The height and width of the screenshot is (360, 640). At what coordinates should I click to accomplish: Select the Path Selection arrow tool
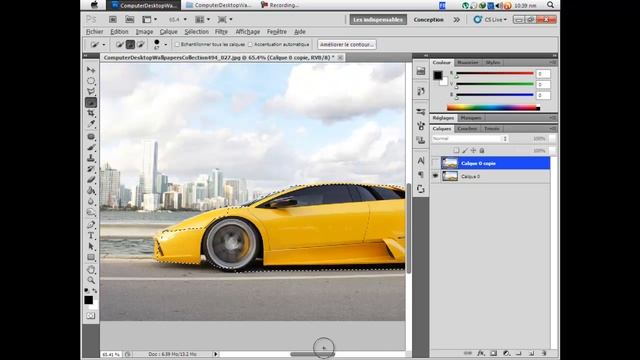[x=91, y=247]
